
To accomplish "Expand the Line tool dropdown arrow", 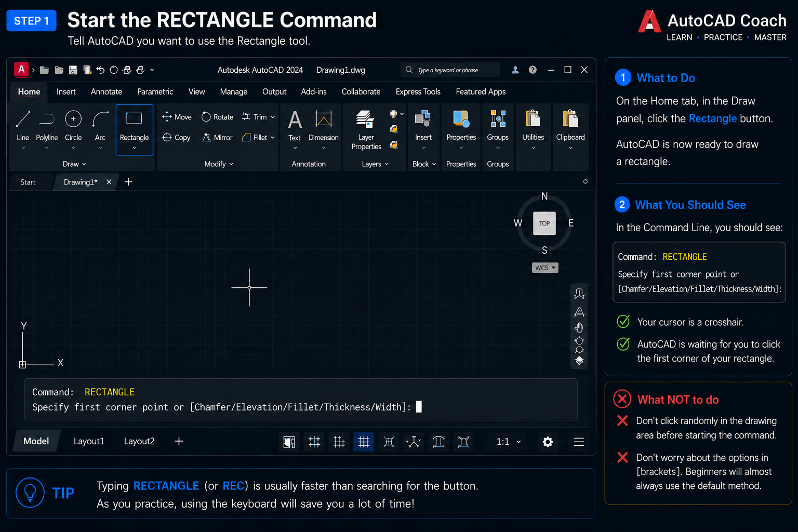I will coord(23,148).
